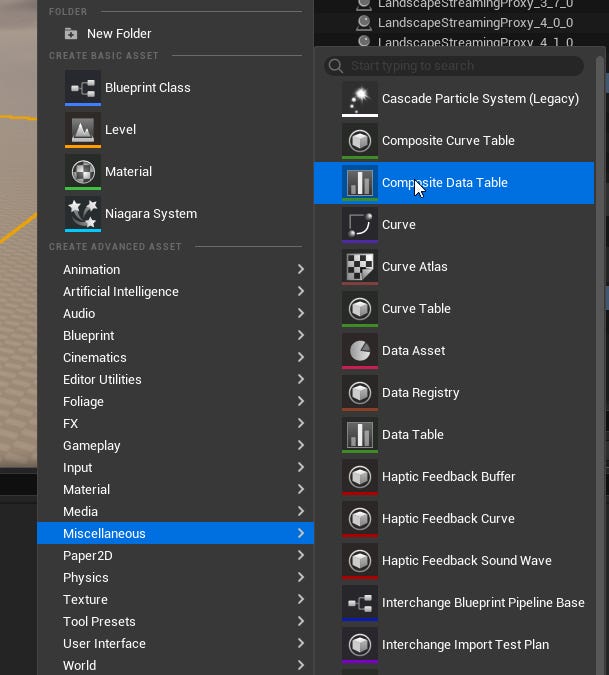609x675 pixels.
Task: Click the Blueprint Class asset icon
Action: pyautogui.click(x=83, y=88)
